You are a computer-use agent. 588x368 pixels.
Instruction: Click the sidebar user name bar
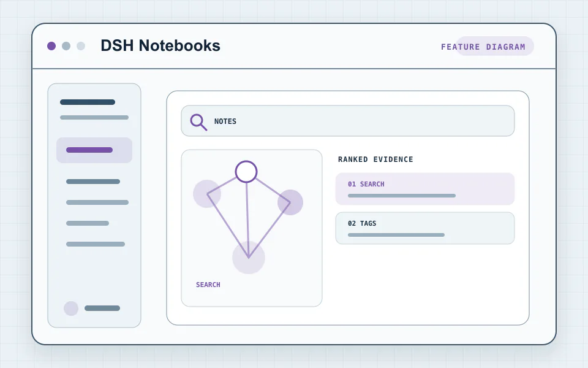pos(102,309)
